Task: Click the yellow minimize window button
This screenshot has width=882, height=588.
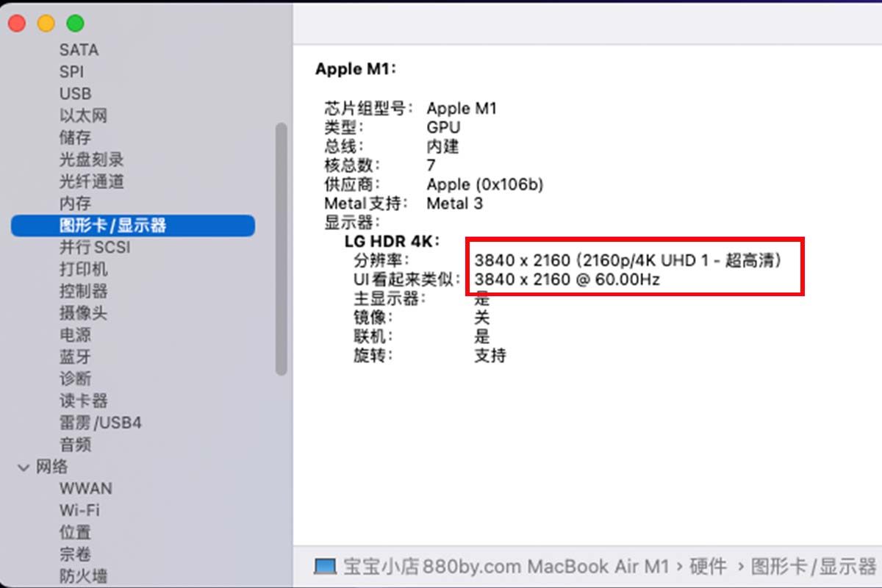Action: (46, 23)
